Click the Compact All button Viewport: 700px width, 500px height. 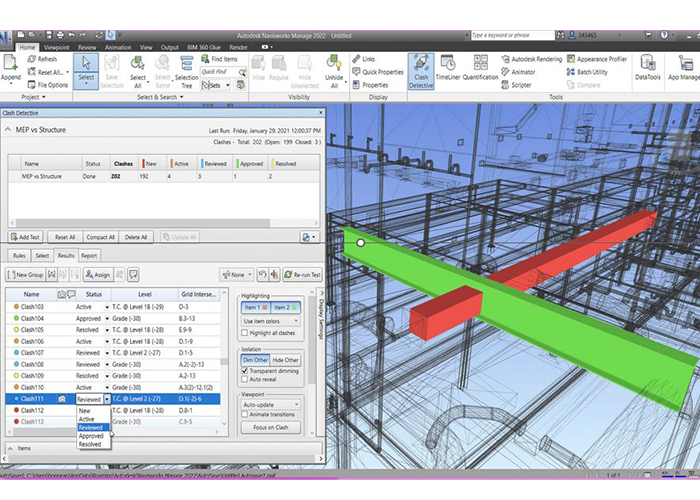[100, 237]
